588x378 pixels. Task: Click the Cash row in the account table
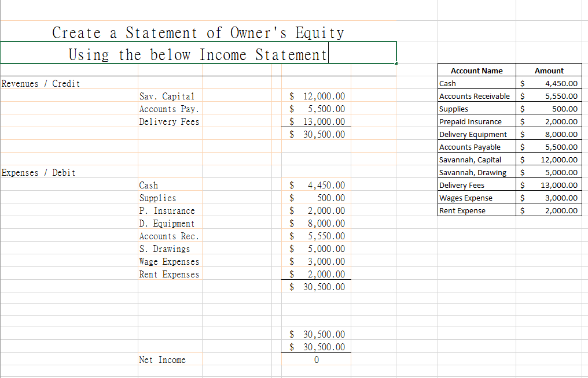tap(476, 83)
